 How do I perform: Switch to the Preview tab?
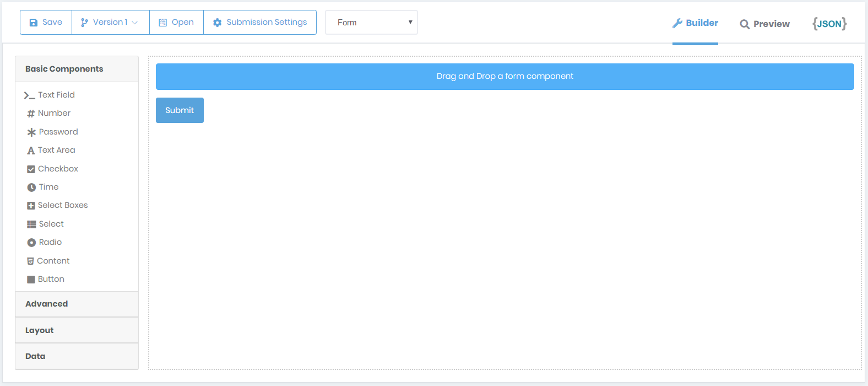tap(764, 24)
